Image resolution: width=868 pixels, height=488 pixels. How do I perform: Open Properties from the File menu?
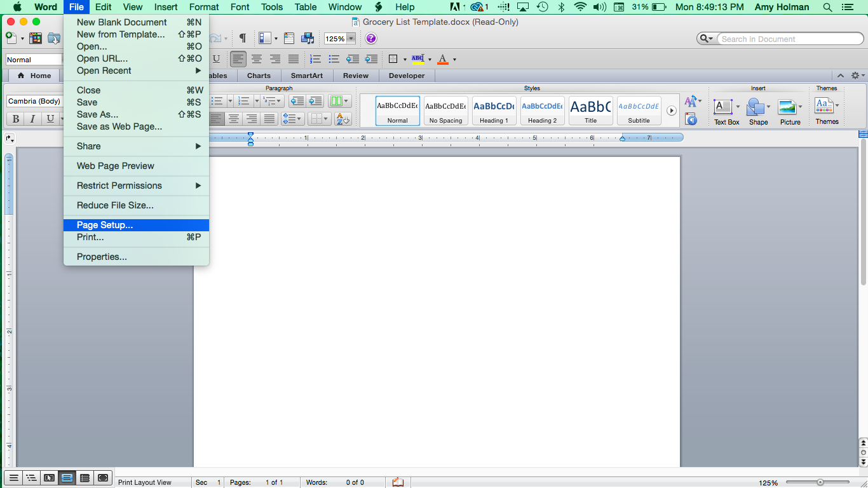coord(136,257)
